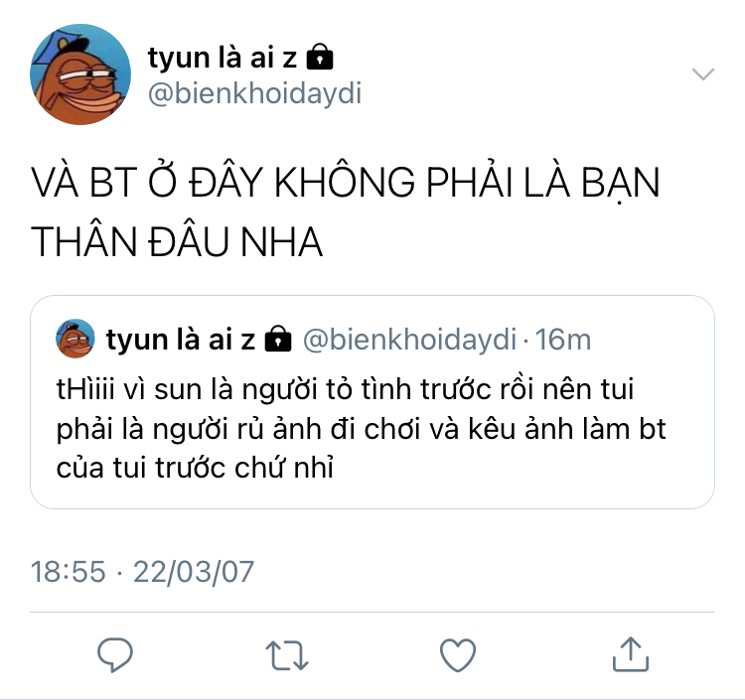Tap the quoted tweet card border area
745x700 pixels.
372,402
